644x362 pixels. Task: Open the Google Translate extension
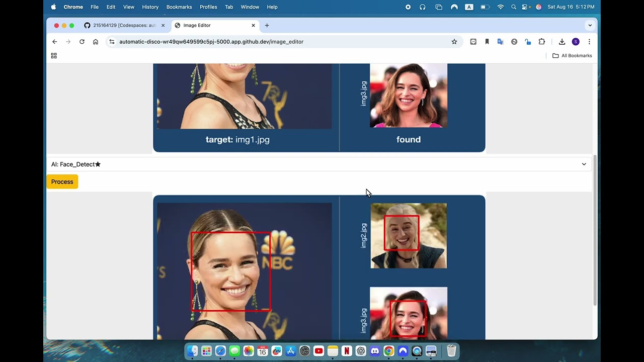[501, 42]
